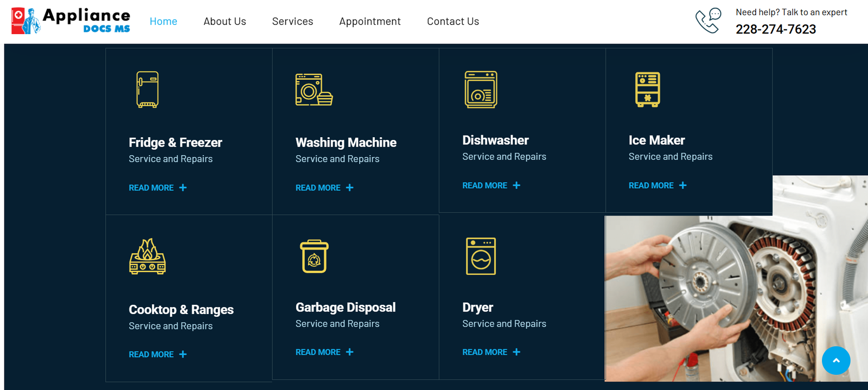Select the Fridge & Freezer heading

[175, 143]
